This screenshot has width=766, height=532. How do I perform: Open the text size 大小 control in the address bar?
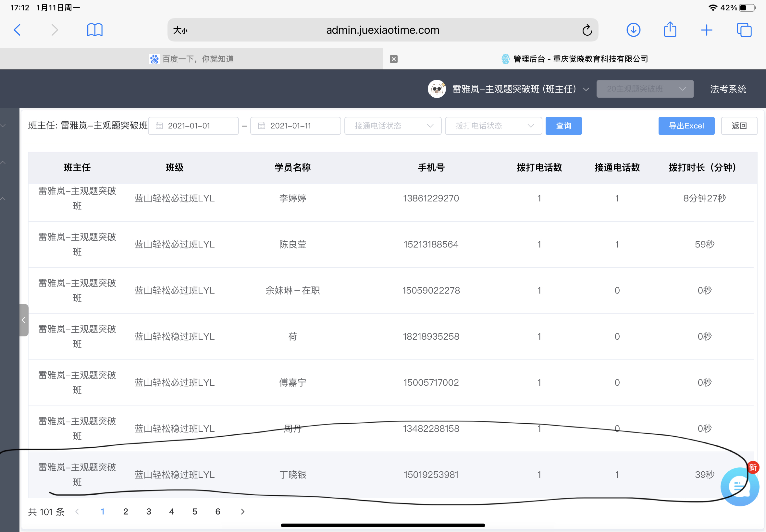click(180, 30)
